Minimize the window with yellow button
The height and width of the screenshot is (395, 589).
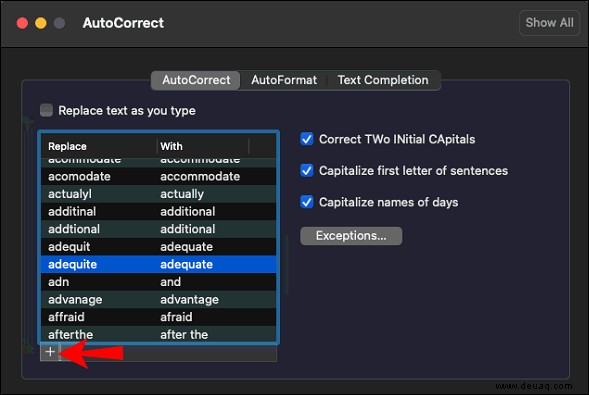pyautogui.click(x=41, y=23)
